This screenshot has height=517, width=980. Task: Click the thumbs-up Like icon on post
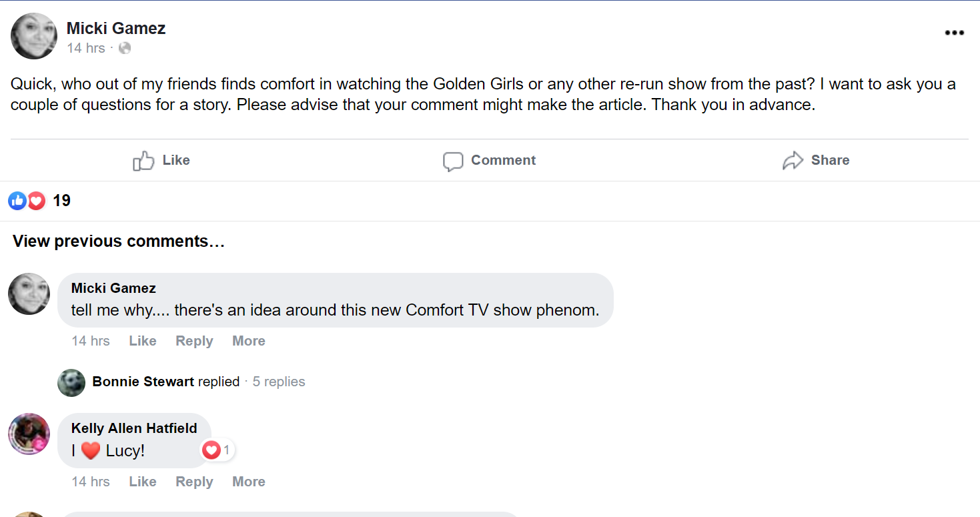[143, 161]
